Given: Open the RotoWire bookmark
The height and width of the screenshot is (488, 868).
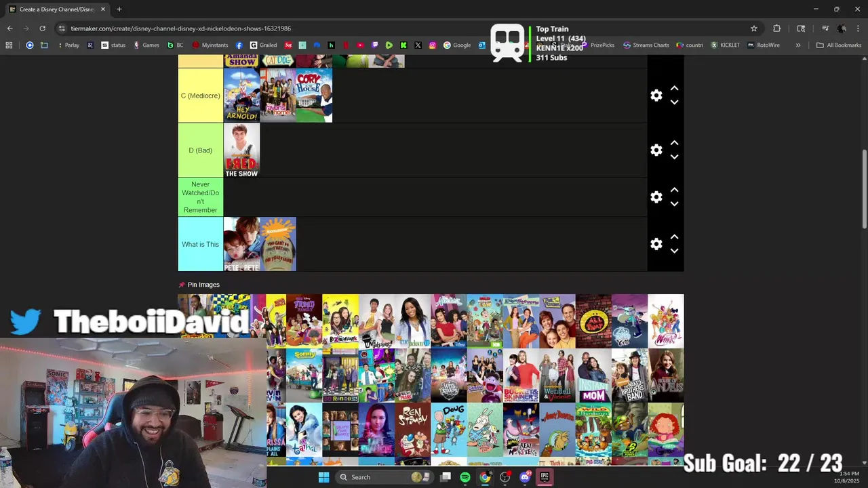Looking at the screenshot, I should [764, 45].
